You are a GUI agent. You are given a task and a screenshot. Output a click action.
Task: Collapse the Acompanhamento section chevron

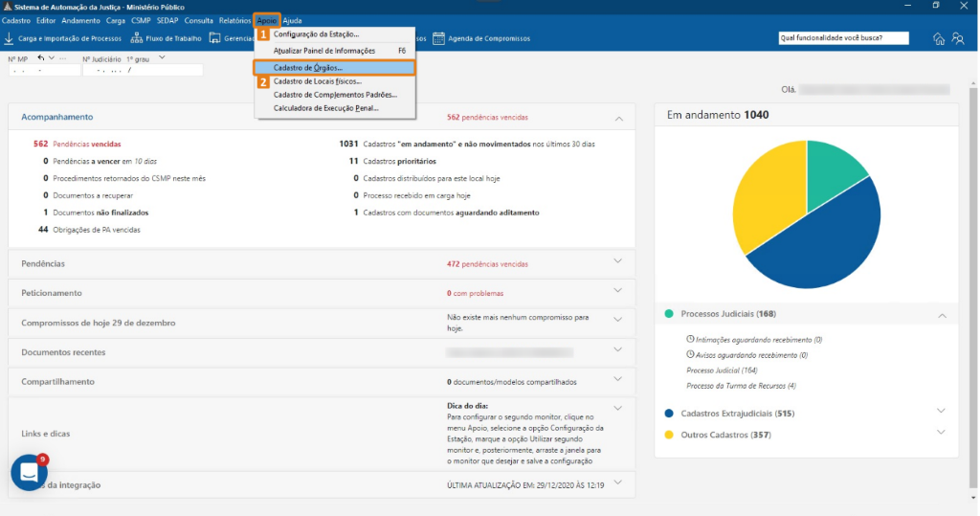(618, 118)
